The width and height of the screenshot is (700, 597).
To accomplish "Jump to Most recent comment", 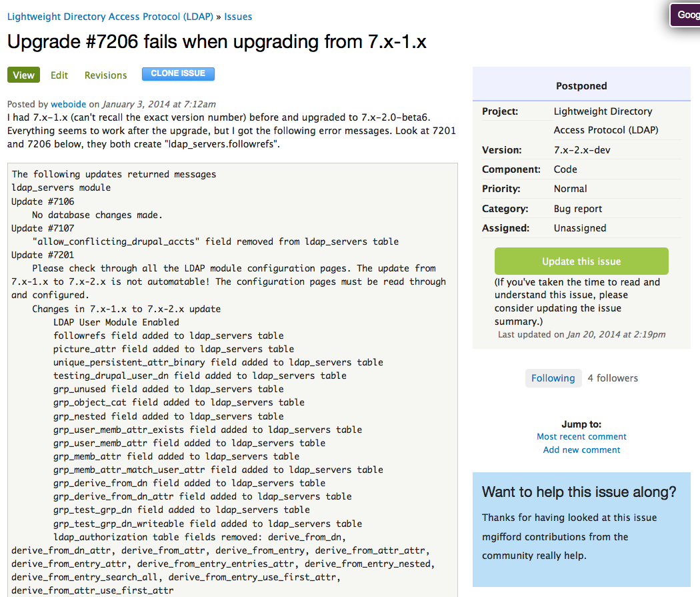I will [581, 437].
